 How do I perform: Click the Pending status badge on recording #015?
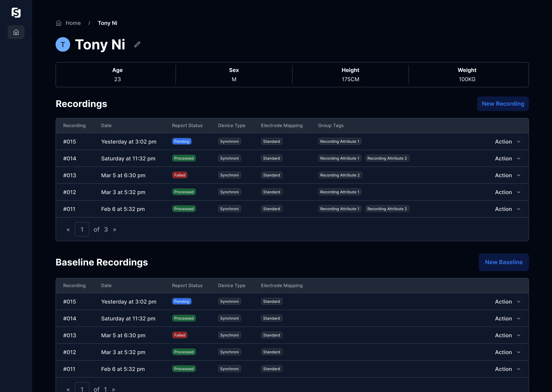(182, 141)
